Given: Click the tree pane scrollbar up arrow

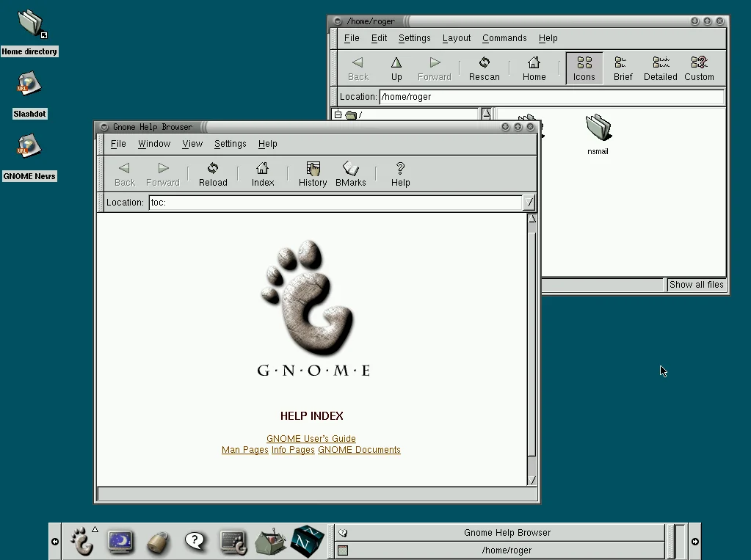Looking at the screenshot, I should (x=486, y=114).
